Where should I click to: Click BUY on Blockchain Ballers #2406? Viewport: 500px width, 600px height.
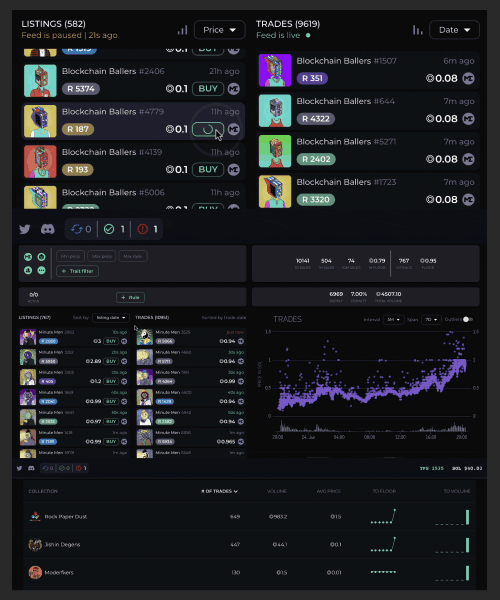click(208, 89)
